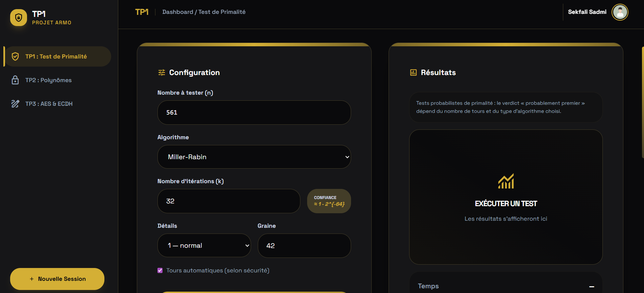This screenshot has height=293, width=644.
Task: Open TP3 : AES & ECDH menu item
Action: 49,104
